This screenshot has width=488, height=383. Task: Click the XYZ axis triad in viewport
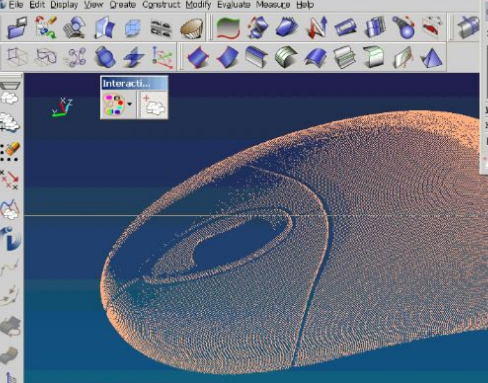coord(62,107)
